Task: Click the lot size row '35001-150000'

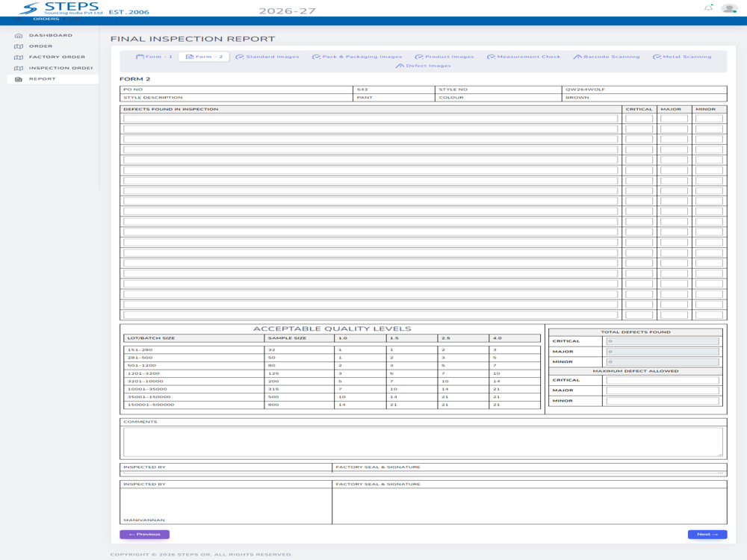Action: 149,397
